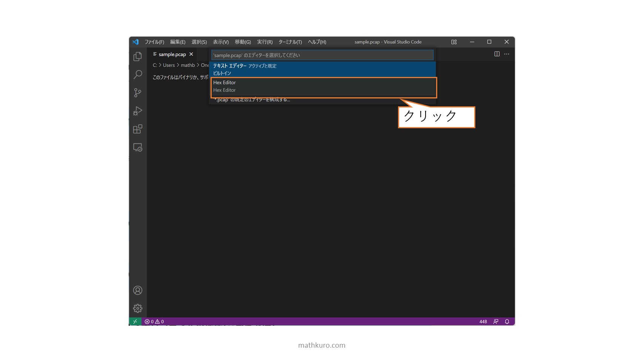Focus the editor selection search field
The width and height of the screenshot is (644, 362).
click(x=322, y=55)
